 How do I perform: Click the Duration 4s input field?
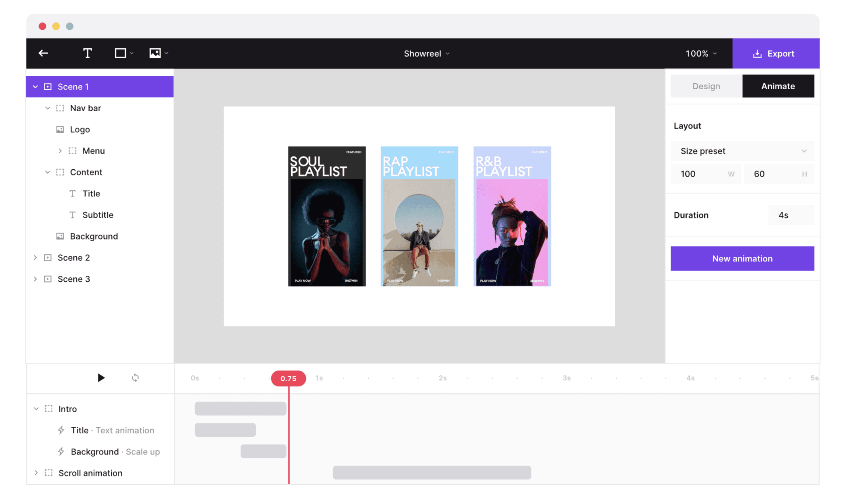(791, 215)
